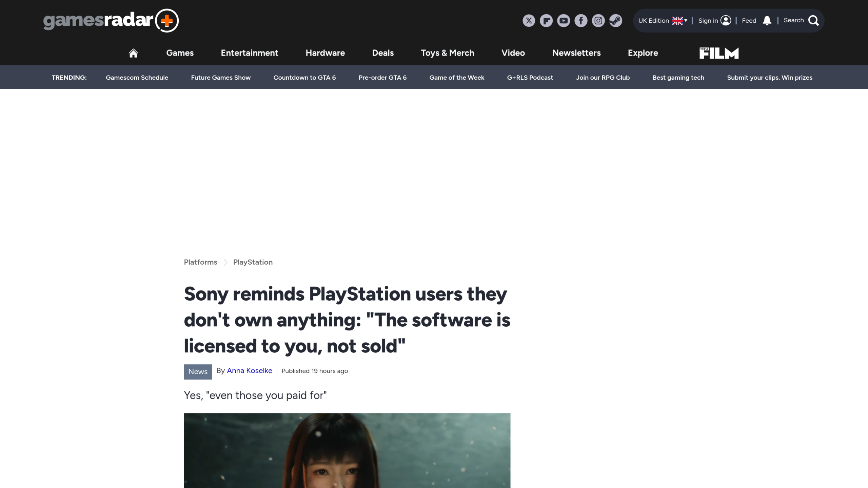
Task: Click the home icon in navigation
Action: pyautogui.click(x=133, y=53)
